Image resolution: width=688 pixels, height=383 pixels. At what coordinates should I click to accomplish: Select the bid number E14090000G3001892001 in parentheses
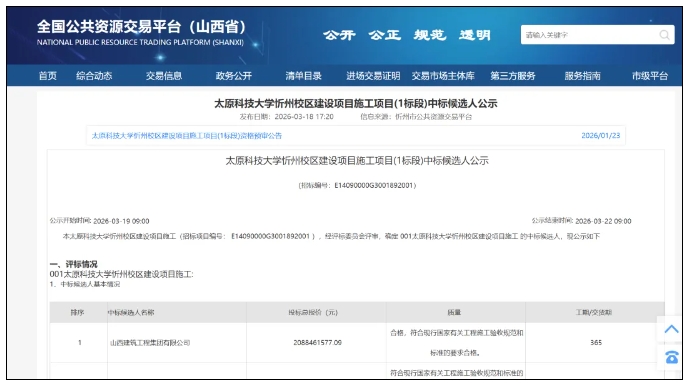pos(357,186)
